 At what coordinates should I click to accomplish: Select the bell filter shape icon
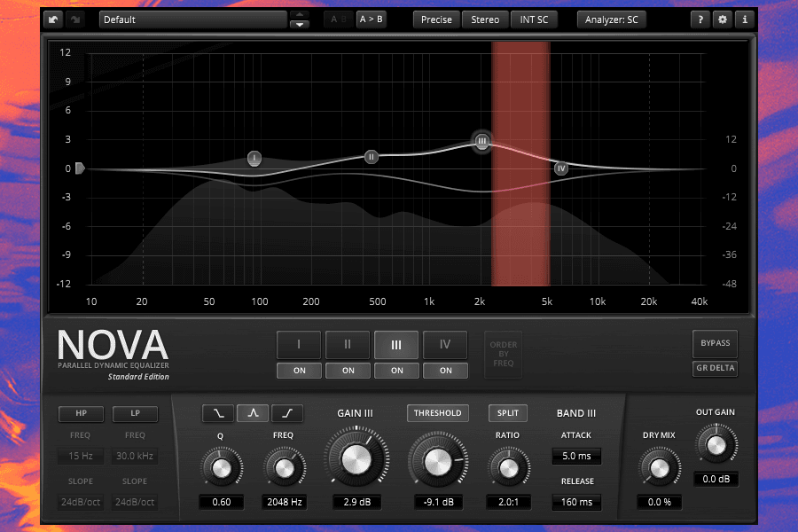[253, 413]
